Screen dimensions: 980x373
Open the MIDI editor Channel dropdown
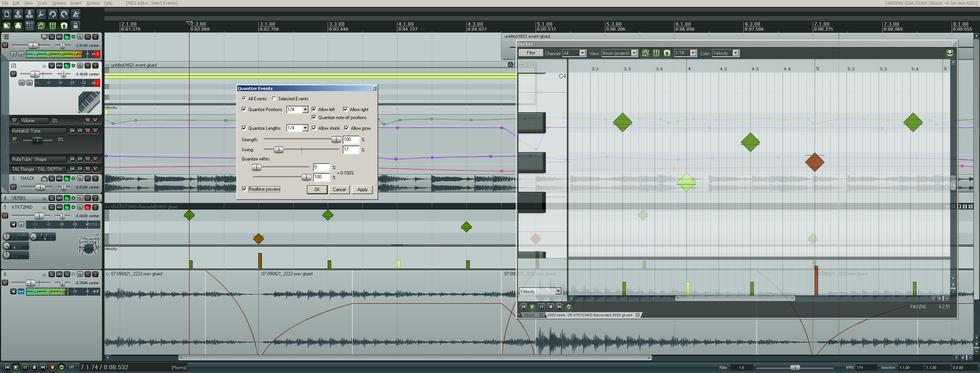(x=574, y=52)
